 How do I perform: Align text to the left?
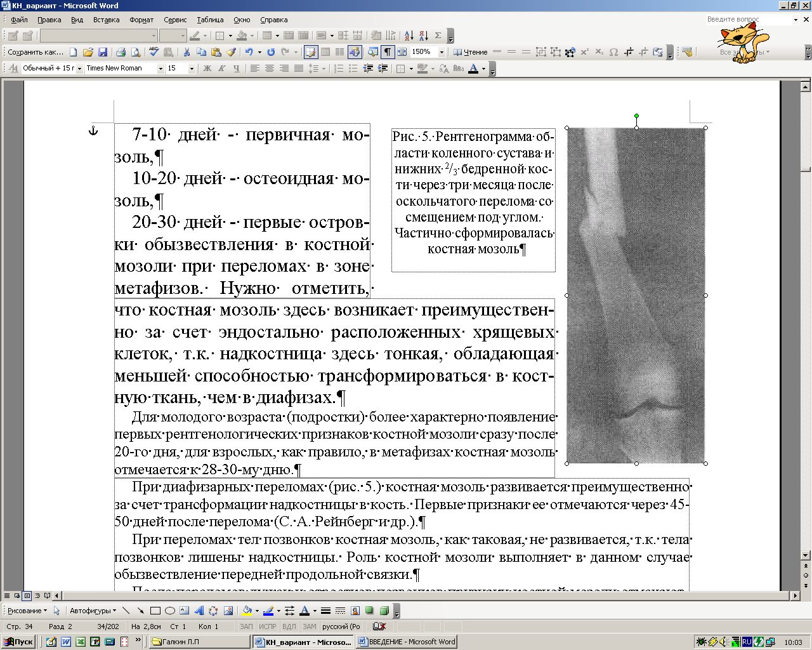[255, 69]
